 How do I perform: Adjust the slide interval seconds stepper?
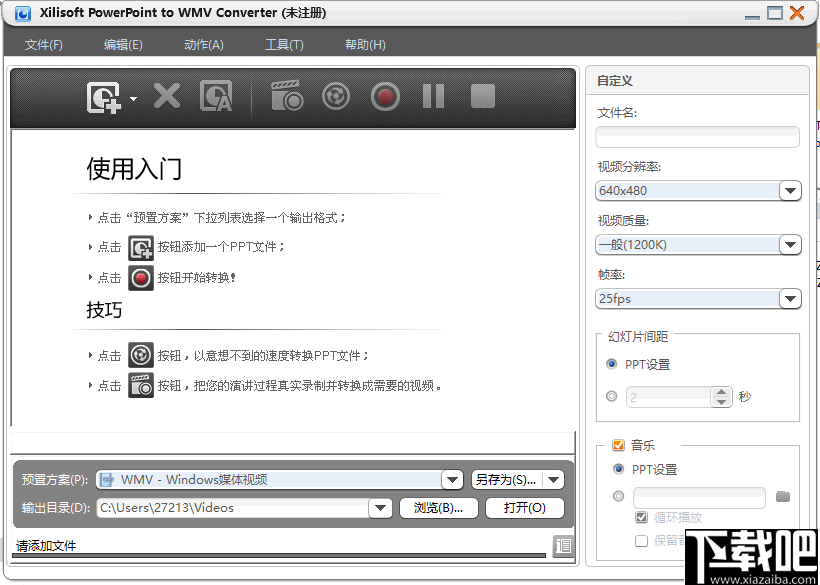click(x=721, y=396)
